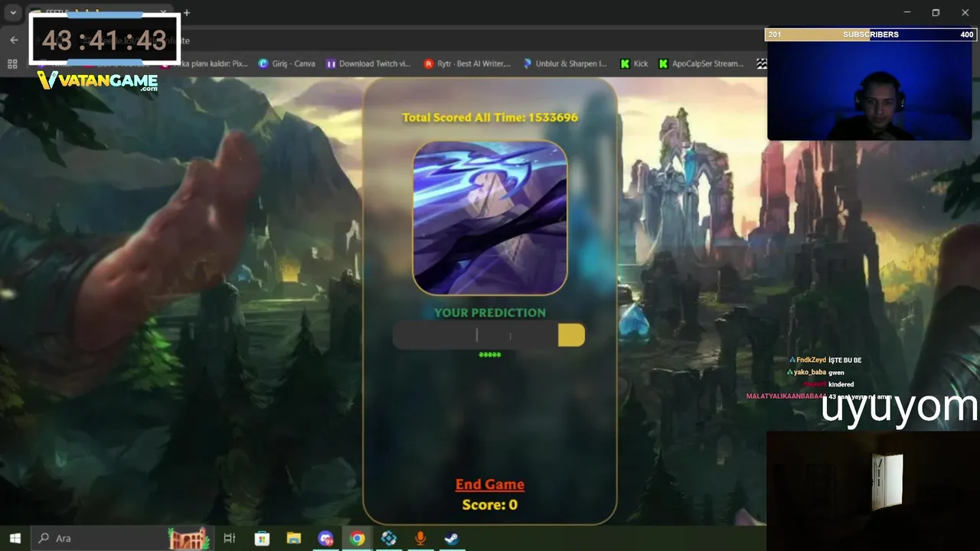Click yako_baba gwen chat message
Image resolution: width=980 pixels, height=551 pixels.
point(815,373)
